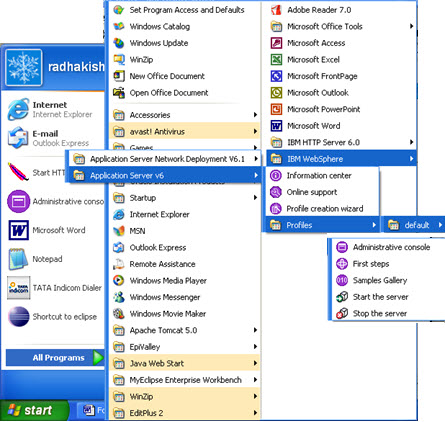This screenshot has width=445, height=422.
Task: Click the MSN butterfly icon
Action: coord(119,231)
